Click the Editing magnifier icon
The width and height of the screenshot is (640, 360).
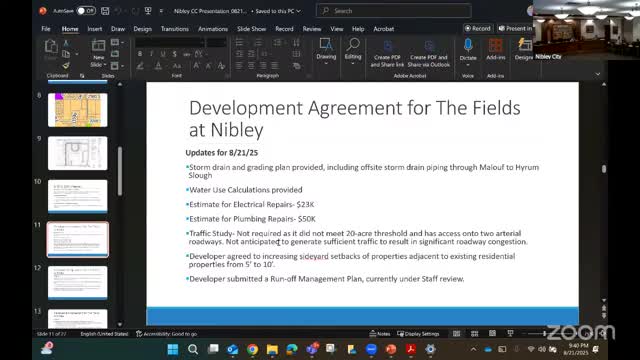click(x=353, y=44)
